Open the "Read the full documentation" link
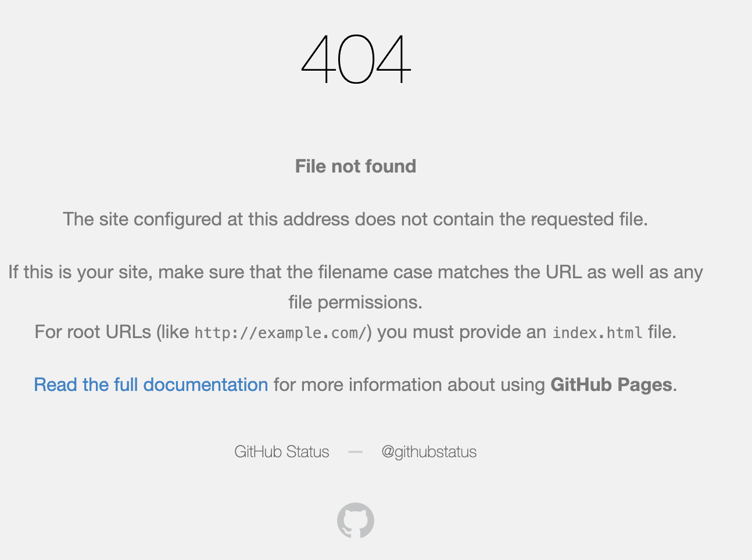 151,385
